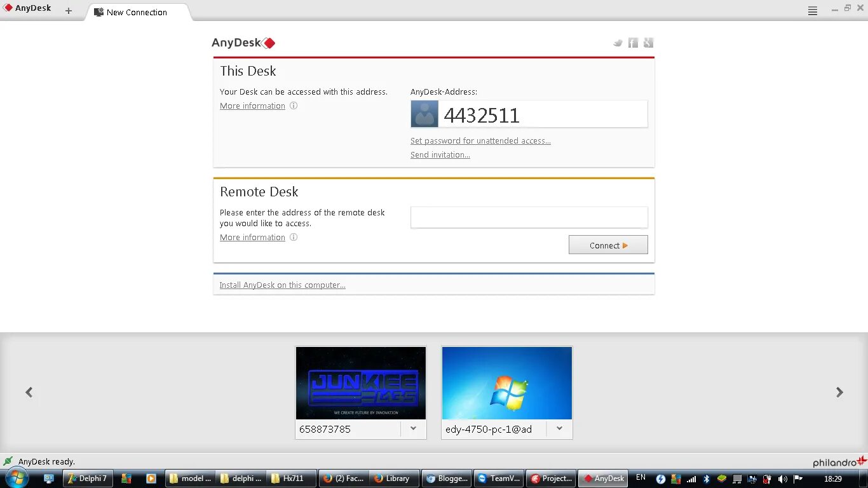Screen dimensions: 868x488
Task: Open the JUNKIEE session thumbnail
Action: tap(361, 383)
